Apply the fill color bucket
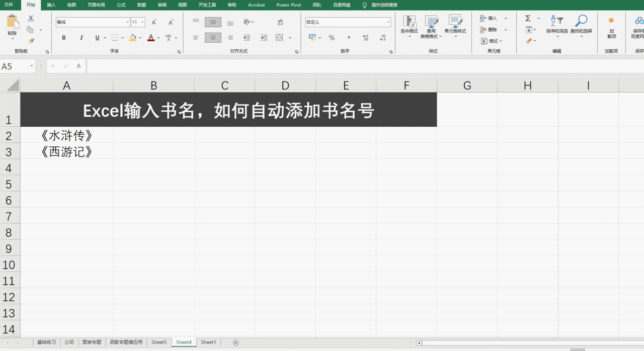 [x=132, y=38]
